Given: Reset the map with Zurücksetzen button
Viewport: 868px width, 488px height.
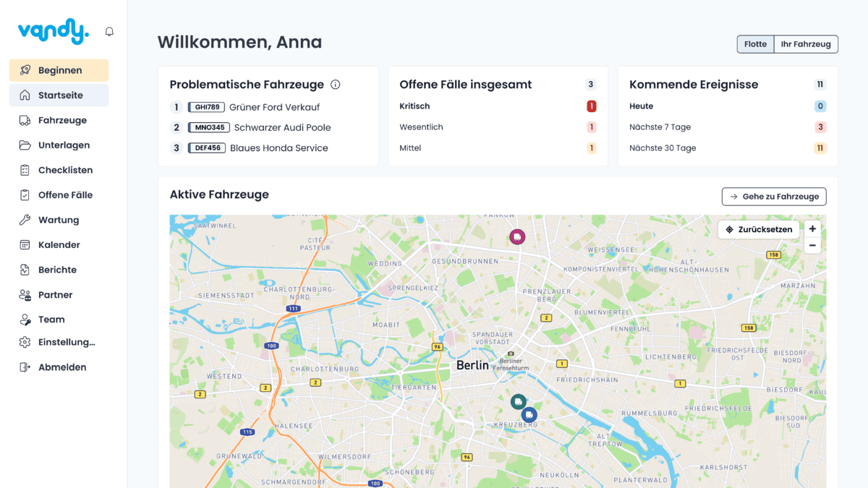Looking at the screenshot, I should coord(759,229).
